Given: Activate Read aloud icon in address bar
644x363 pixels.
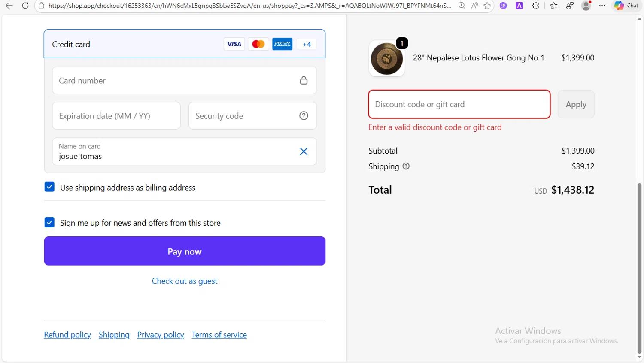Looking at the screenshot, I should pyautogui.click(x=474, y=6).
